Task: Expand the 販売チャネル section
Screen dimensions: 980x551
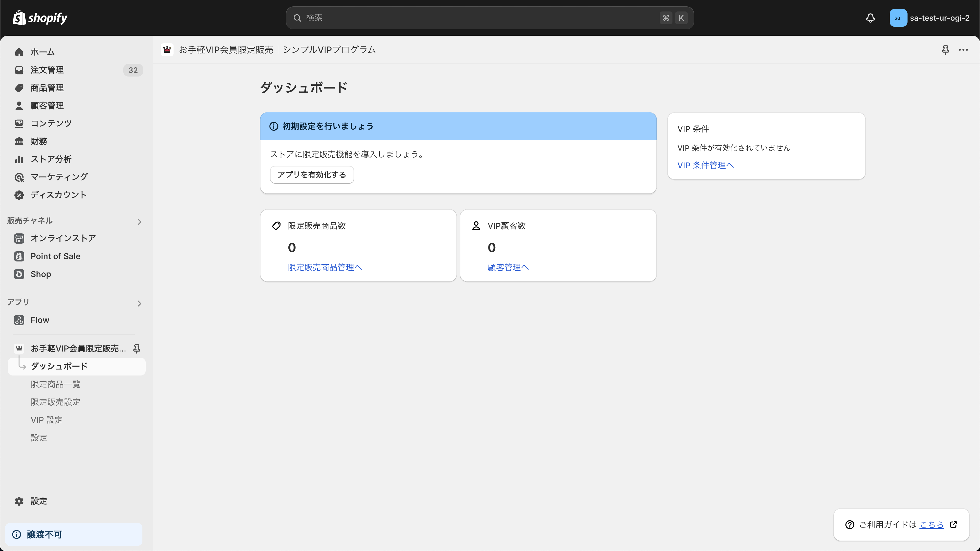Action: 139,222
